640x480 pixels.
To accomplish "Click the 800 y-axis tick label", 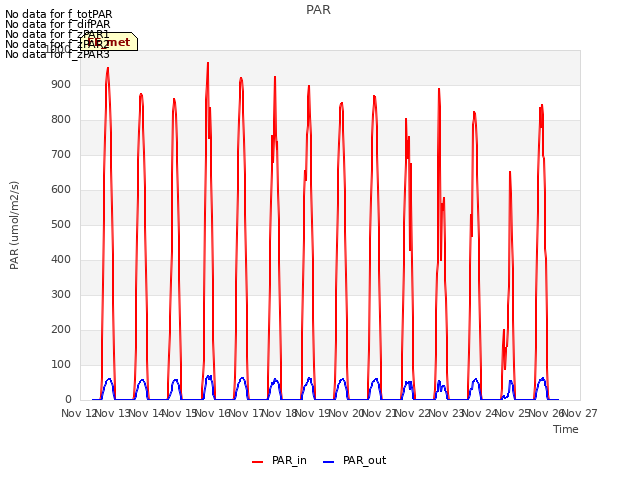I will point(61,120).
